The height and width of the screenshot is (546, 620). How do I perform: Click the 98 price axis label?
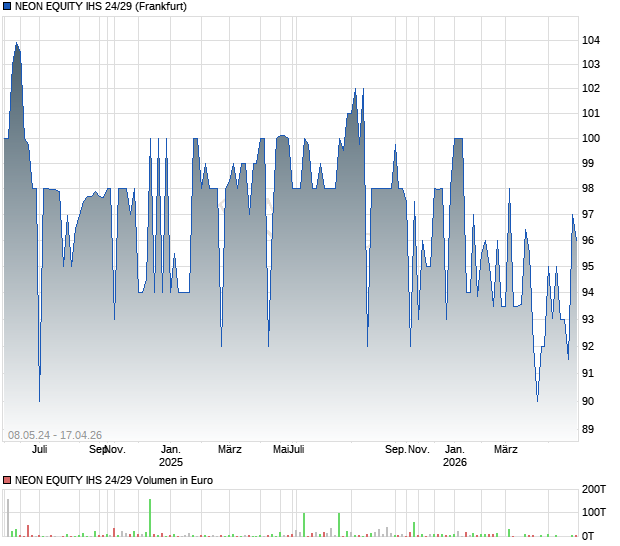coord(588,189)
